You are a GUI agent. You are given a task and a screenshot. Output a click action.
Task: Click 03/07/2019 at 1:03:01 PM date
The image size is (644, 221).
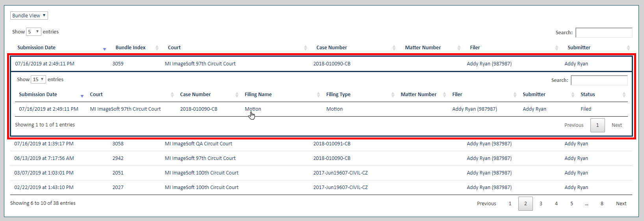tap(44, 173)
